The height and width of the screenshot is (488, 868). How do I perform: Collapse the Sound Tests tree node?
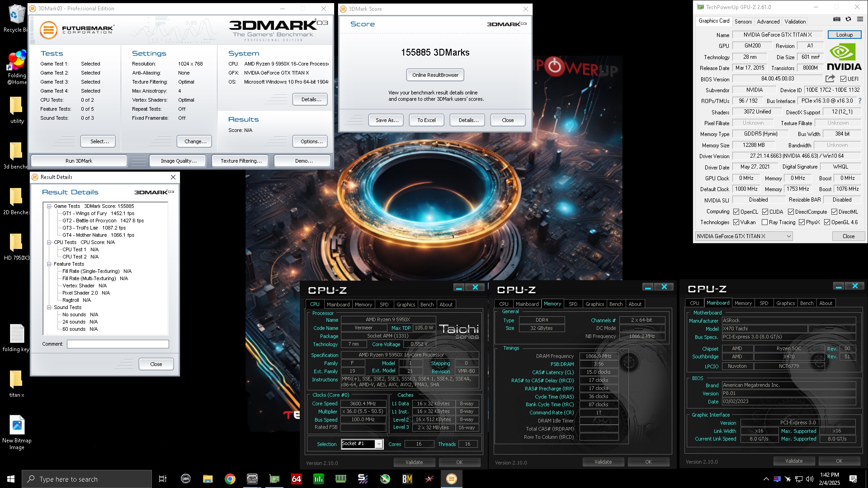coord(49,307)
